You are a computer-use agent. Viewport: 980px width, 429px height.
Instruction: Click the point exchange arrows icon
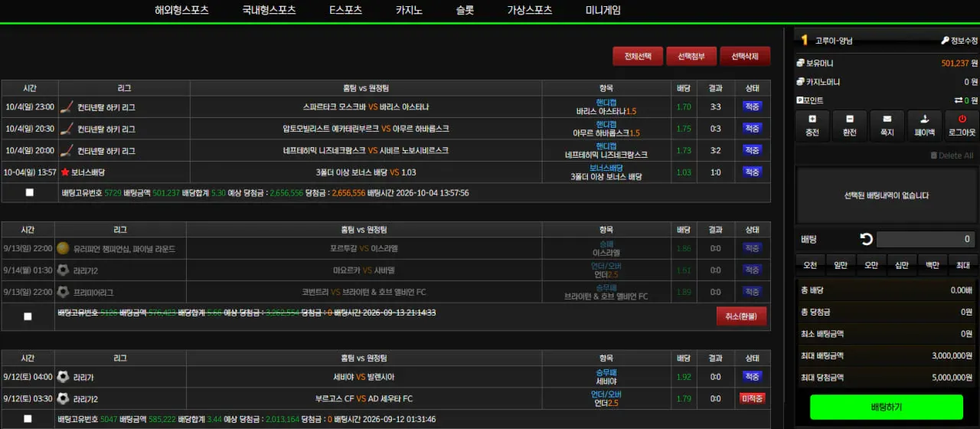[958, 100]
